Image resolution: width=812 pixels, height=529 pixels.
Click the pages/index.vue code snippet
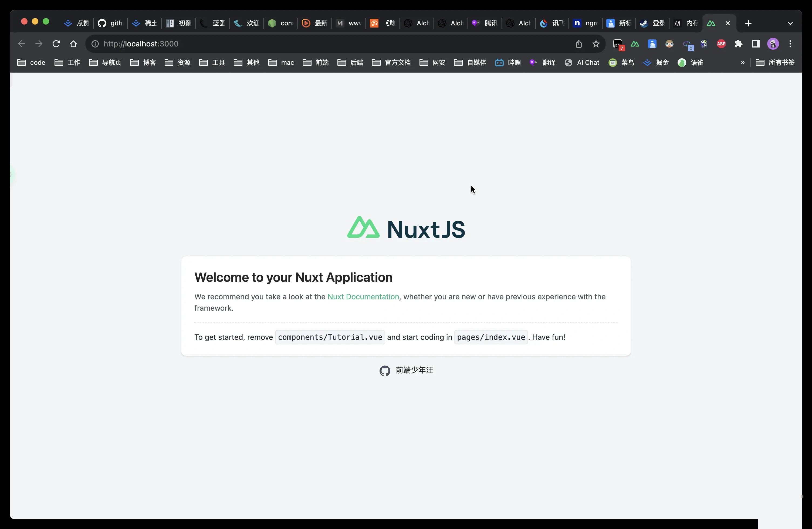[491, 337]
